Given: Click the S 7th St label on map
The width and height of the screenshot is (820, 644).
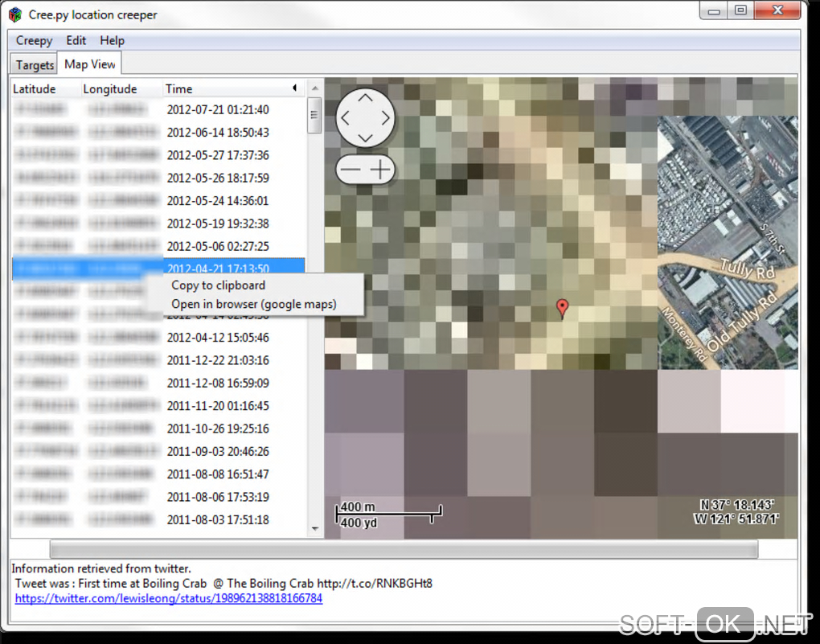Looking at the screenshot, I should 773,239.
